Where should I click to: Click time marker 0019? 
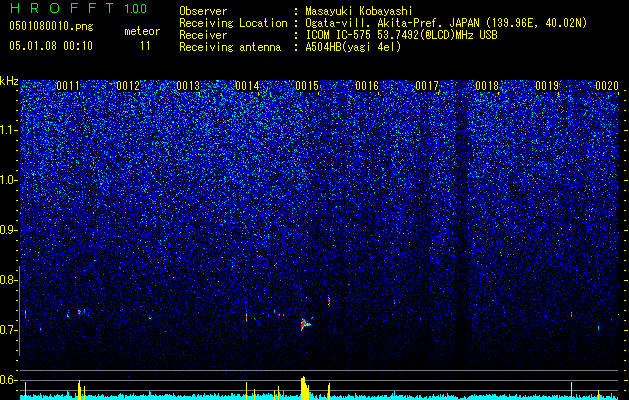547,86
